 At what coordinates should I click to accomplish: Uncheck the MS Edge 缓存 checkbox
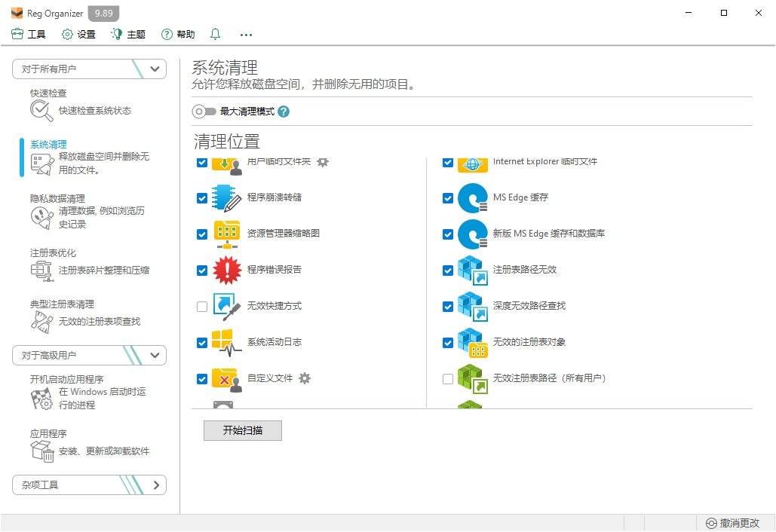448,197
